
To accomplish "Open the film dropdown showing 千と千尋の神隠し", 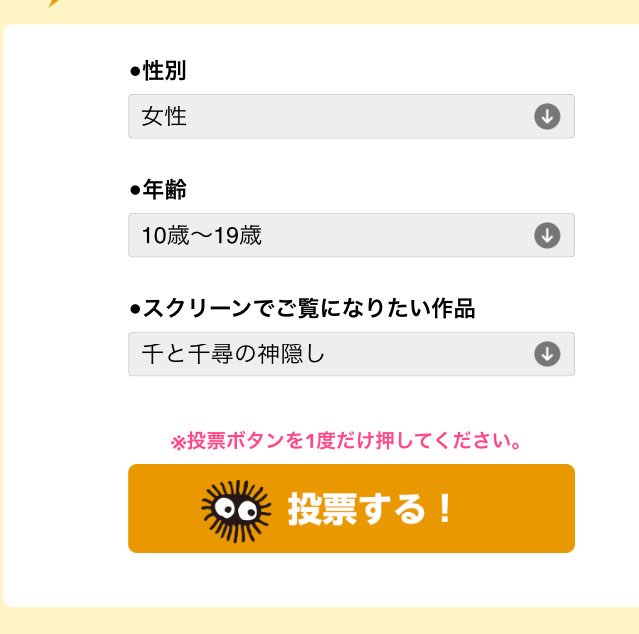I will click(x=350, y=354).
